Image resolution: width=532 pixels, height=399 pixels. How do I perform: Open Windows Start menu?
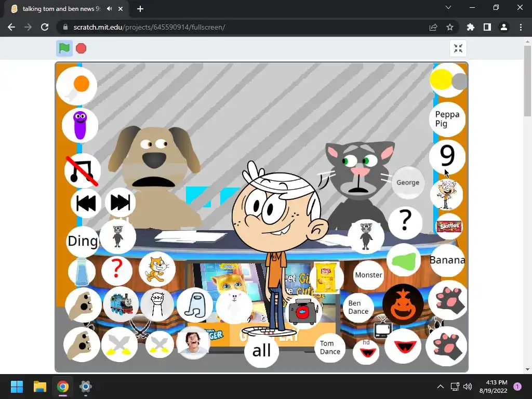coord(17,387)
